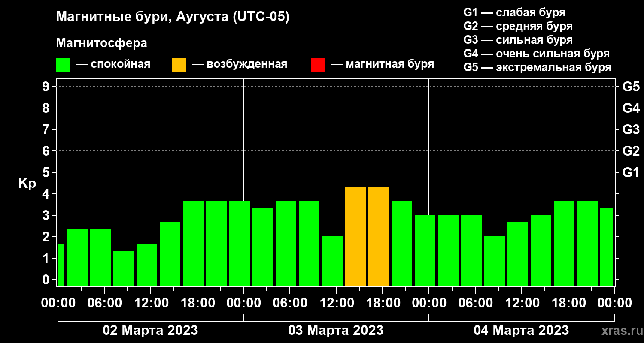Click the orange 'возбужденная' legend swatch
This screenshot has width=644, height=343.
(x=179, y=64)
